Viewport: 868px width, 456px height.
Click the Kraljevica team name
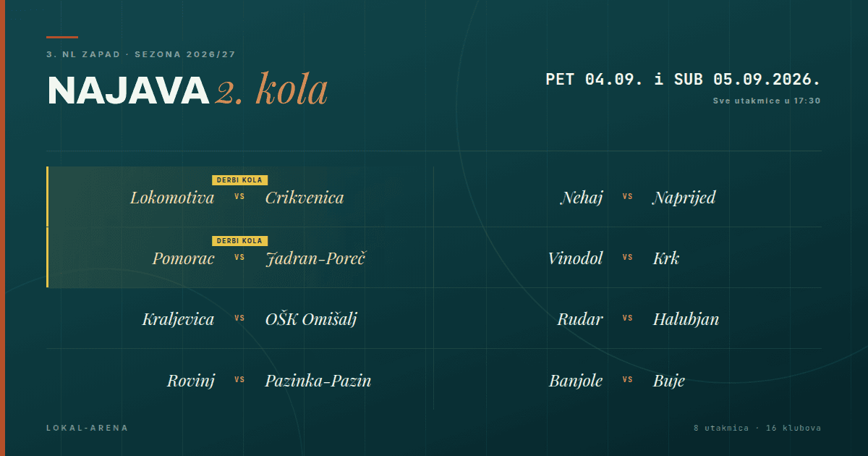pos(179,319)
